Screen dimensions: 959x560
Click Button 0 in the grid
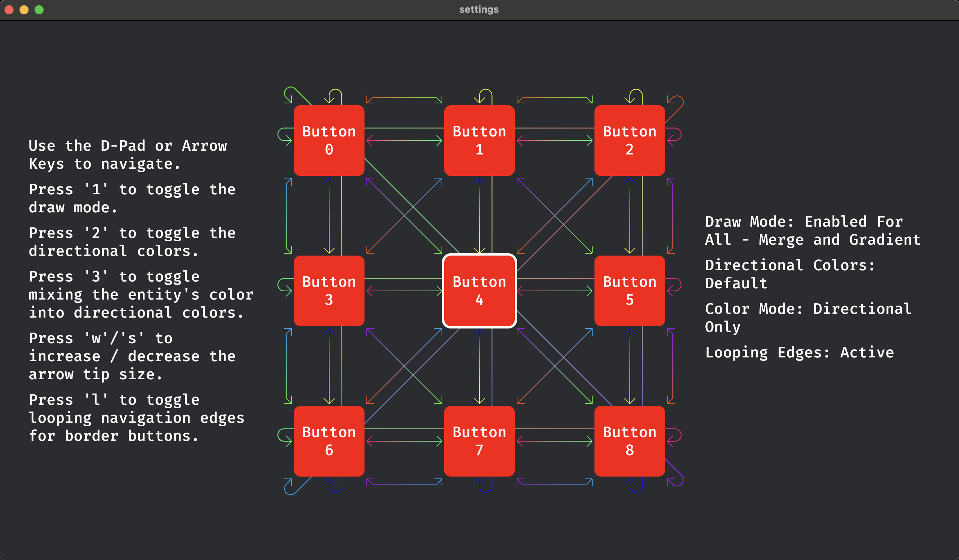pyautogui.click(x=329, y=141)
